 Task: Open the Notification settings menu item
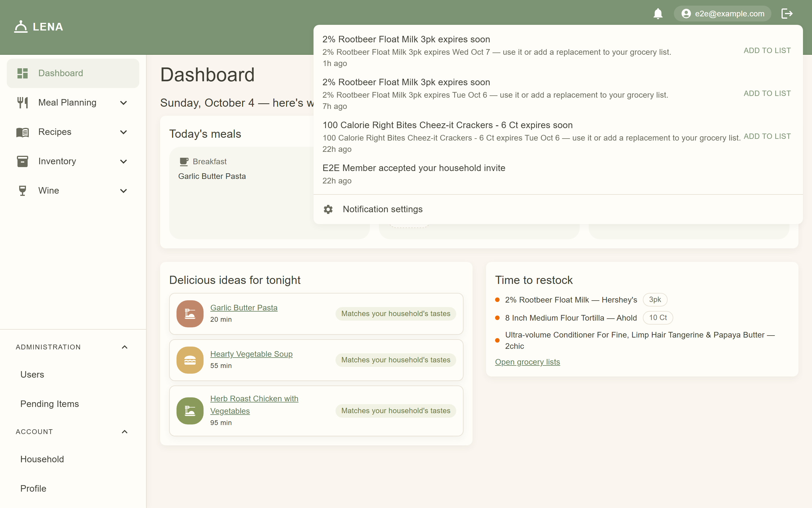tap(558, 209)
